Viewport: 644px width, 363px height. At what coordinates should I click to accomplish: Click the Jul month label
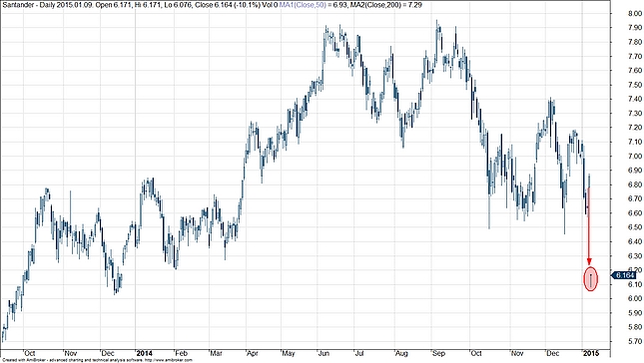click(x=359, y=353)
